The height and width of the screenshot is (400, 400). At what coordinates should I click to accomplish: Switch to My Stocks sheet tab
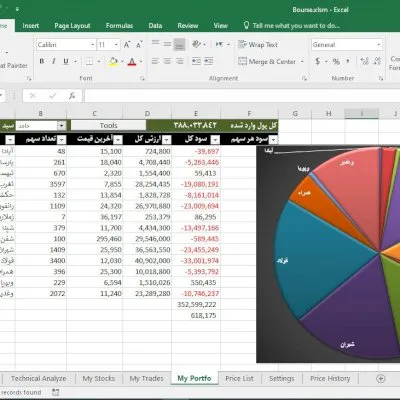pos(99,379)
